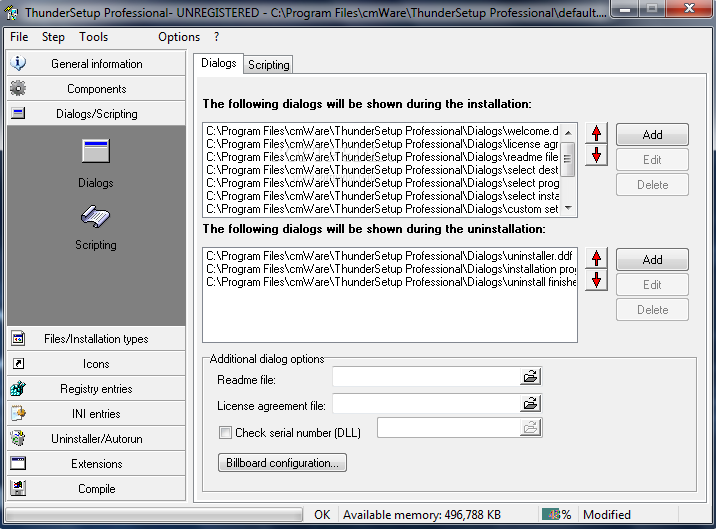Browse for License agreement file folder icon
The width and height of the screenshot is (716, 529).
coord(530,403)
